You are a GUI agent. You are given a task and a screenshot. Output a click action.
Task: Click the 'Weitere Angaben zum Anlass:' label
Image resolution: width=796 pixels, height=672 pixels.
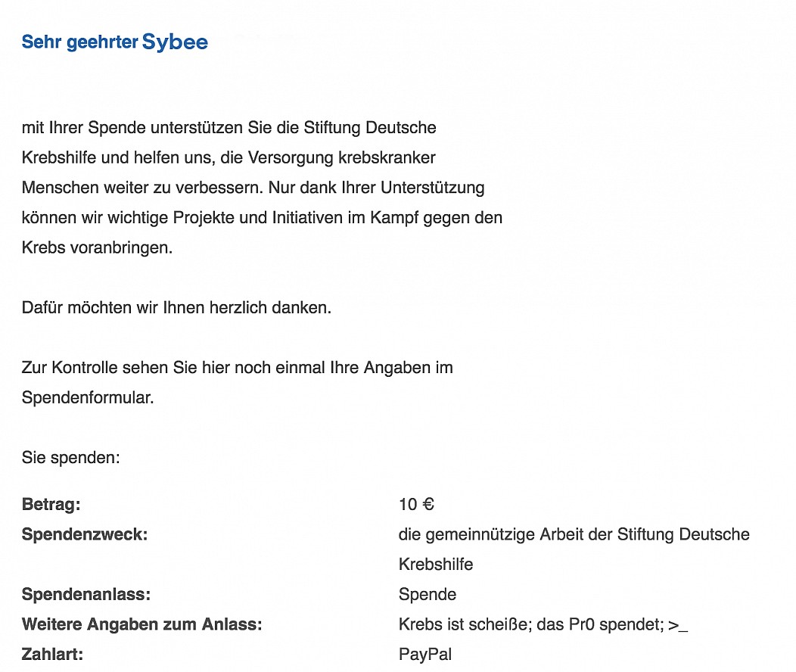142,624
